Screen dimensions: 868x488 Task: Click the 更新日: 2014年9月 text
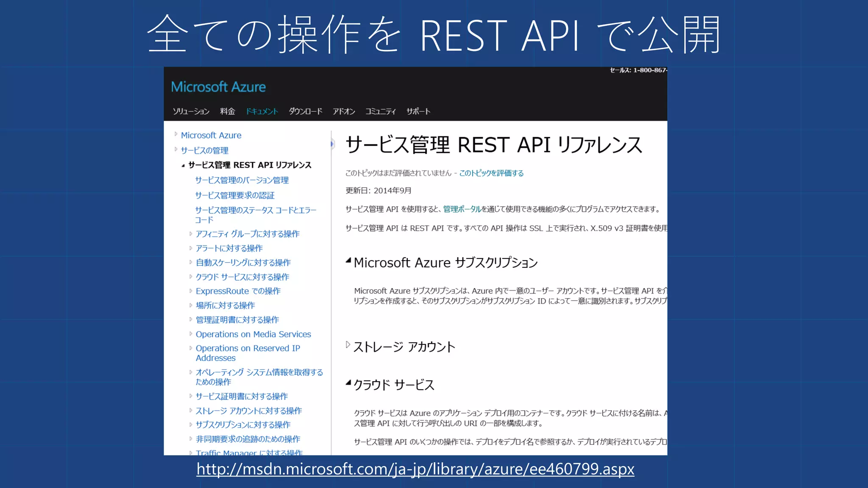(378, 191)
